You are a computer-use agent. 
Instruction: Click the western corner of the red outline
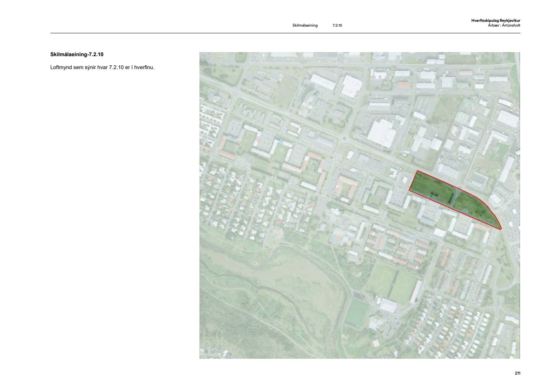coord(409,190)
